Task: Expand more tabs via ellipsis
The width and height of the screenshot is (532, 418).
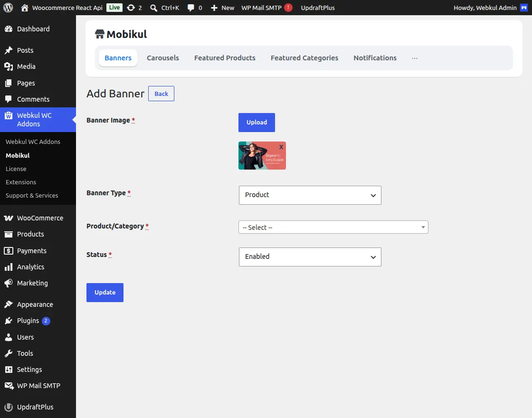Action: (x=415, y=58)
